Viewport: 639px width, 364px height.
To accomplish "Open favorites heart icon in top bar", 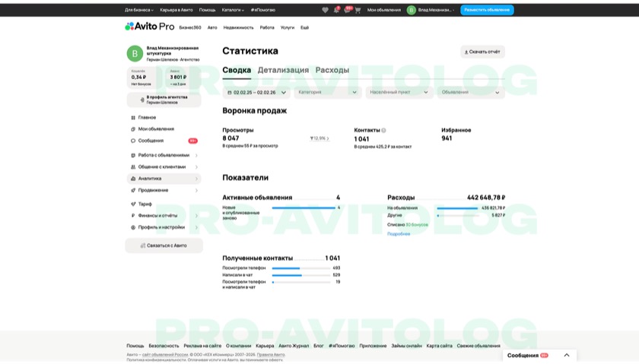I will pos(325,10).
